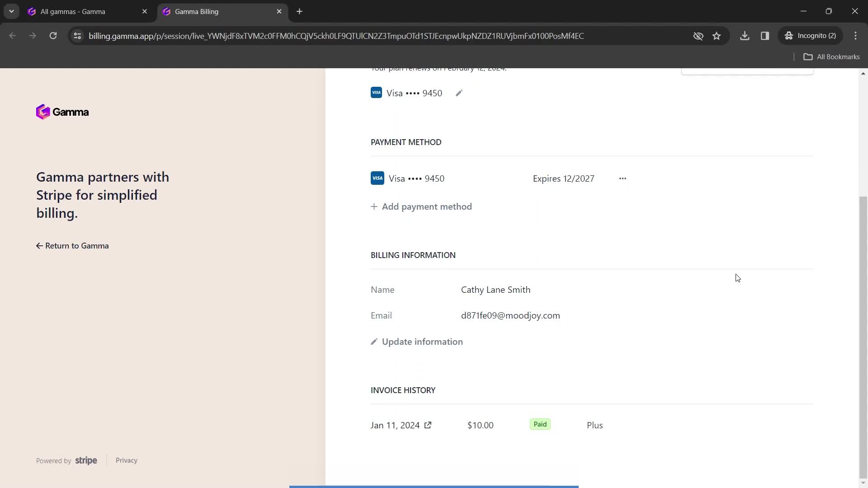Bookmark this page with star icon

pos(717,36)
